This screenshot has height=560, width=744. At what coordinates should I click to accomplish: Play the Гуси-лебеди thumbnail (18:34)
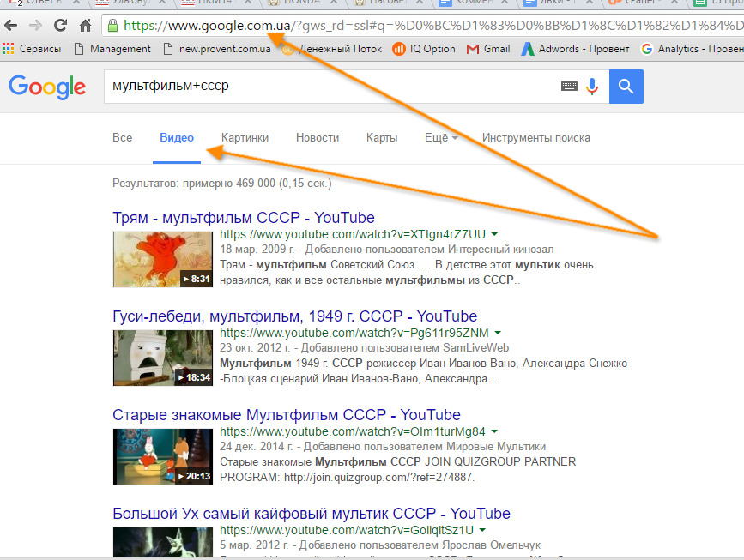click(x=163, y=358)
